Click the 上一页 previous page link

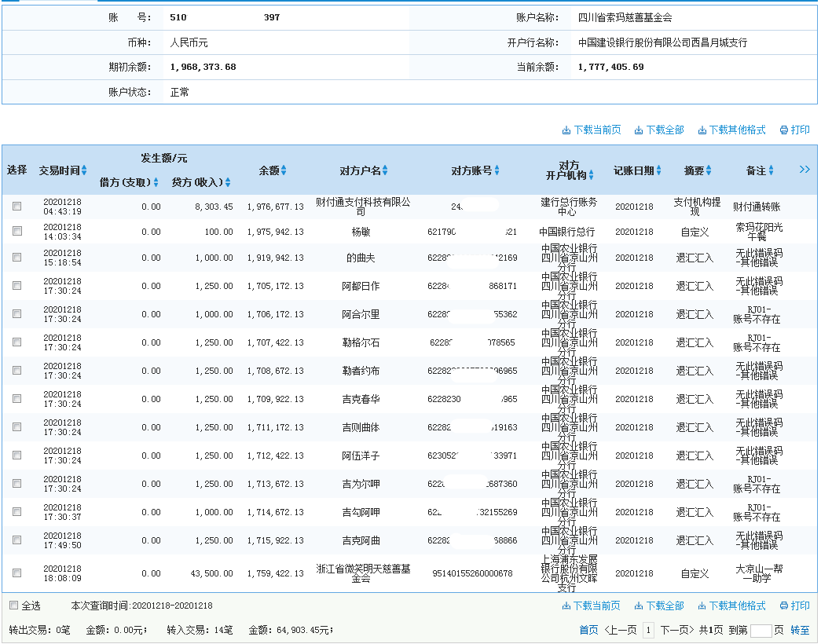pos(619,628)
